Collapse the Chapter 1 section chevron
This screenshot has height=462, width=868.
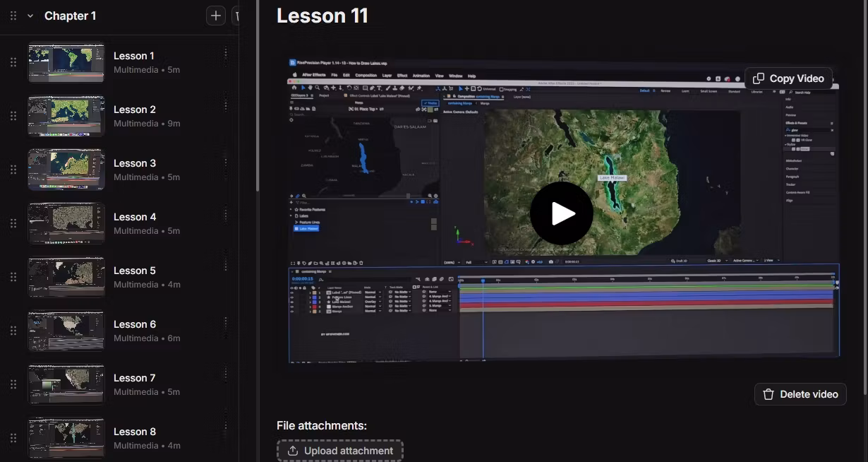[x=30, y=16]
